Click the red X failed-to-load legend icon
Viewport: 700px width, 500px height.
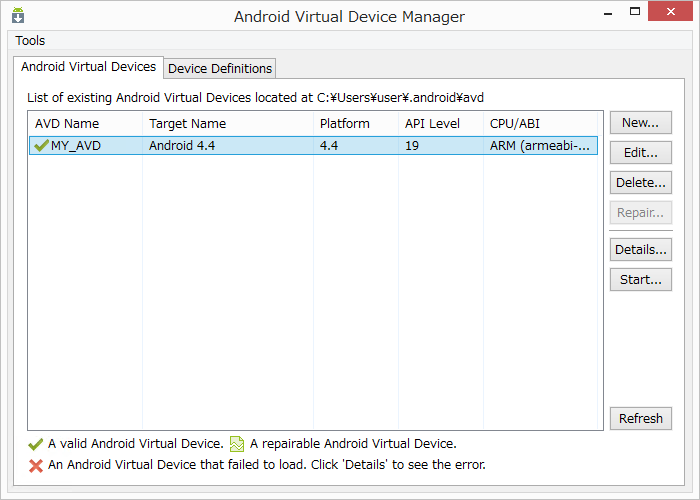point(36,466)
